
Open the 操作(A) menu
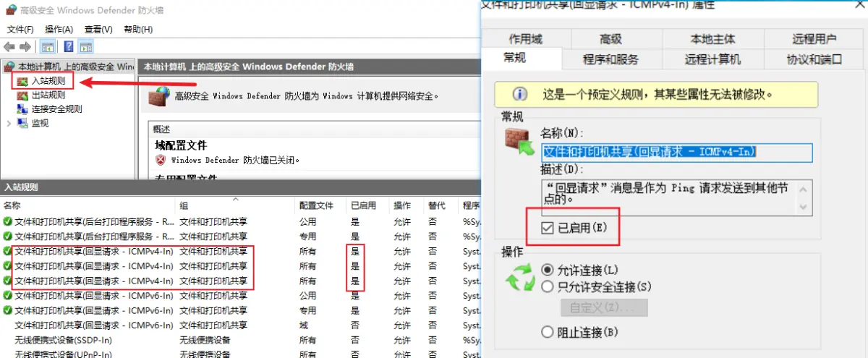[x=59, y=30]
